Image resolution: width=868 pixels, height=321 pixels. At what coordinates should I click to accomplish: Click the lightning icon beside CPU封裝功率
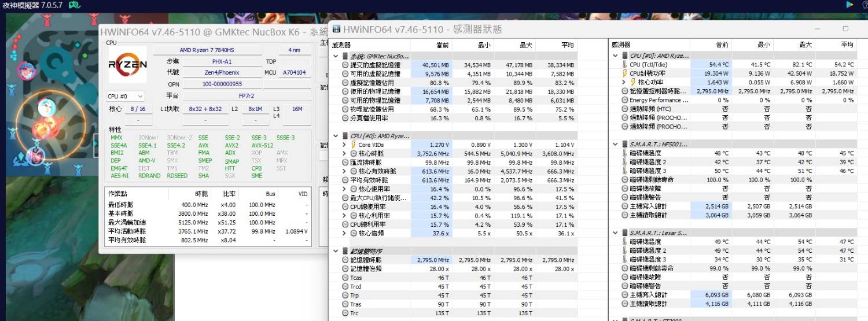(x=624, y=73)
